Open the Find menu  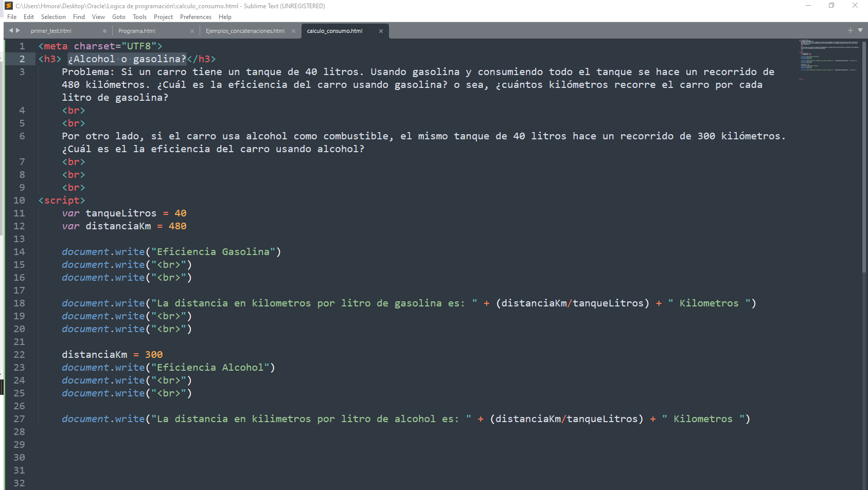[x=79, y=17]
